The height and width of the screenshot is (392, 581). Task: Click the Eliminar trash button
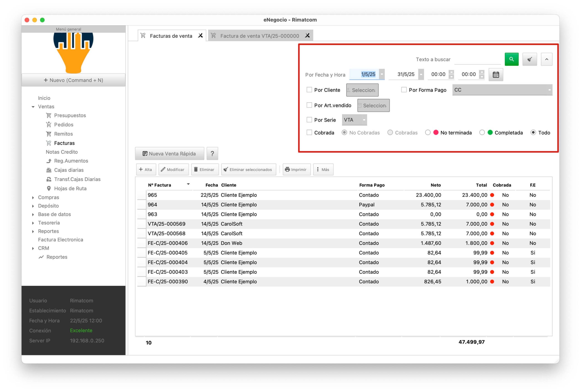click(205, 169)
